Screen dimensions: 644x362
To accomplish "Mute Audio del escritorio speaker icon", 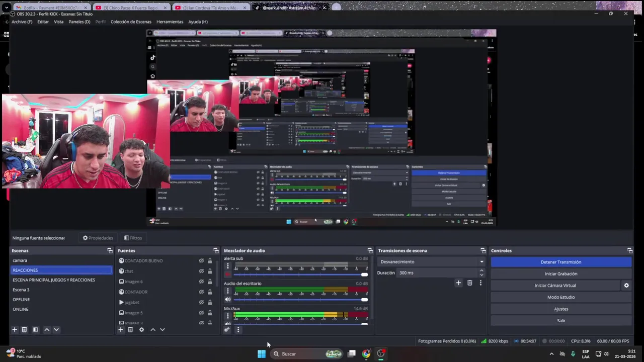I will (227, 300).
